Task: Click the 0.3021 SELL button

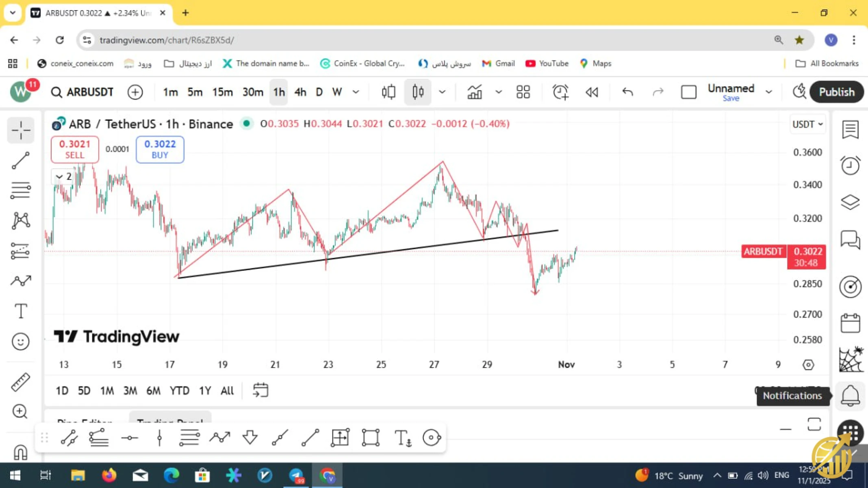Action: [75, 149]
